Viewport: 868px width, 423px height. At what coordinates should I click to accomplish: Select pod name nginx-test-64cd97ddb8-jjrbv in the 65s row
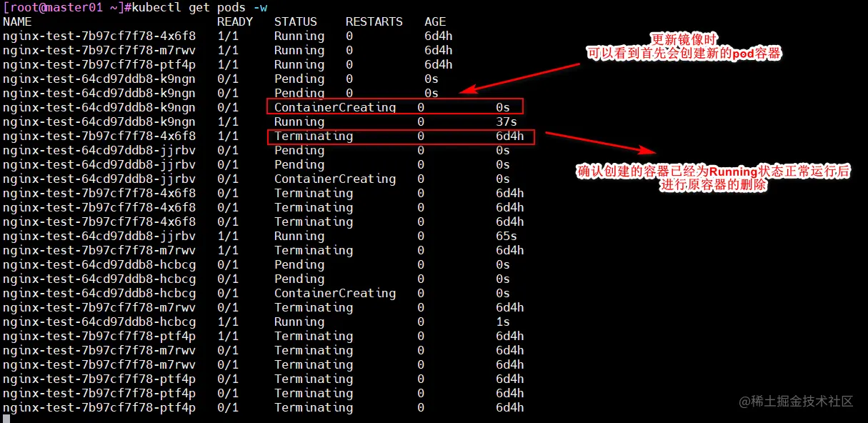point(99,236)
